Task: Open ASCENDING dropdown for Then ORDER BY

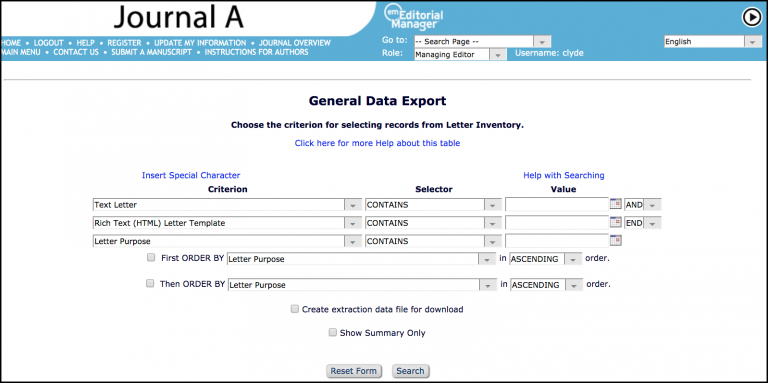Action: 547,285
